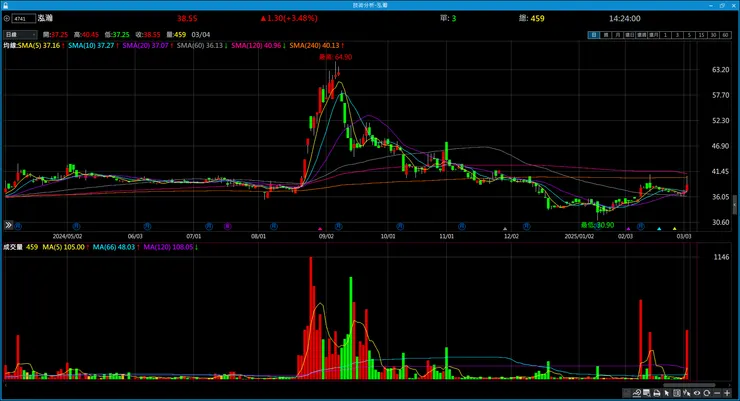Click the cyan triangle marker near 03/03
The height and width of the screenshot is (401, 740).
coord(659,229)
